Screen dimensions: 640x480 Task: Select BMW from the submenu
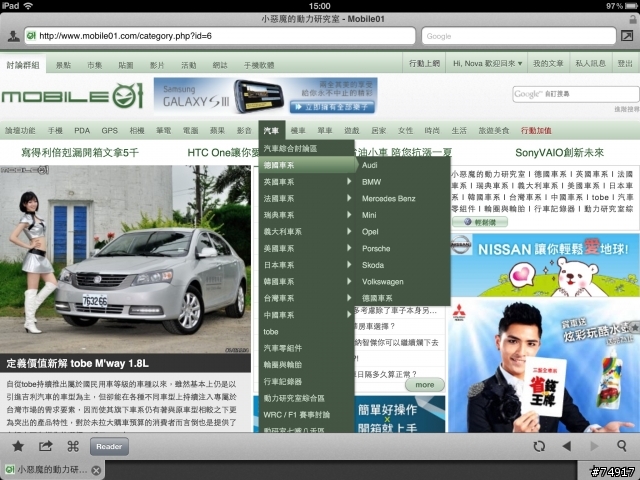tap(372, 182)
